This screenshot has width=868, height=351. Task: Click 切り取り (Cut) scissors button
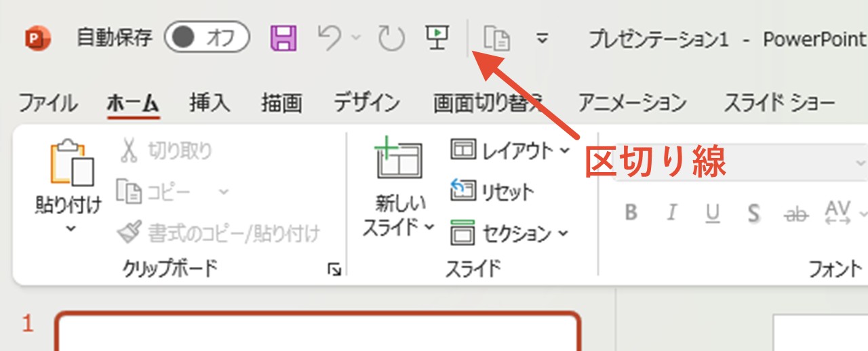point(165,151)
